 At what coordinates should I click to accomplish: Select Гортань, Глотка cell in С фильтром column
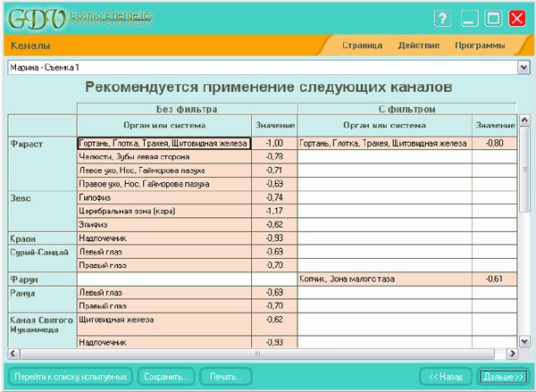pyautogui.click(x=384, y=143)
